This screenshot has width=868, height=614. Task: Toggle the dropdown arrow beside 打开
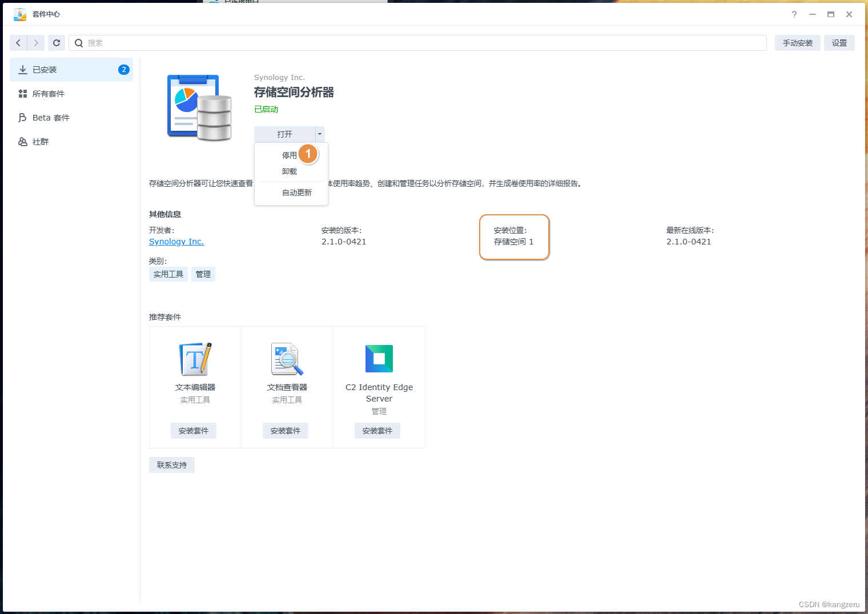coord(320,134)
